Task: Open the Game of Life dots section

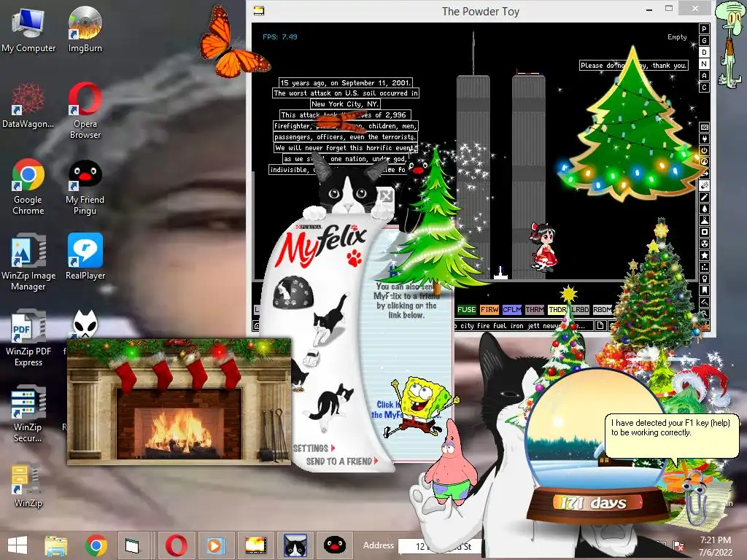Action: (x=704, y=267)
